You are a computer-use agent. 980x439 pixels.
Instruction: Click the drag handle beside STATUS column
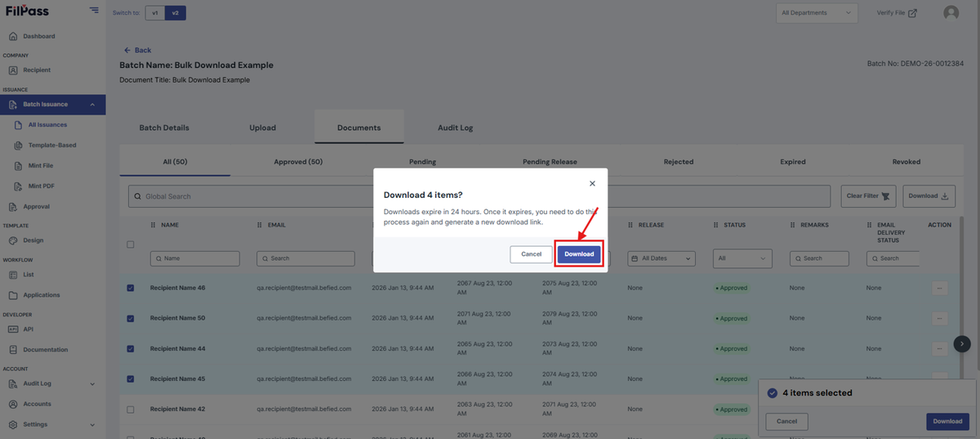716,225
